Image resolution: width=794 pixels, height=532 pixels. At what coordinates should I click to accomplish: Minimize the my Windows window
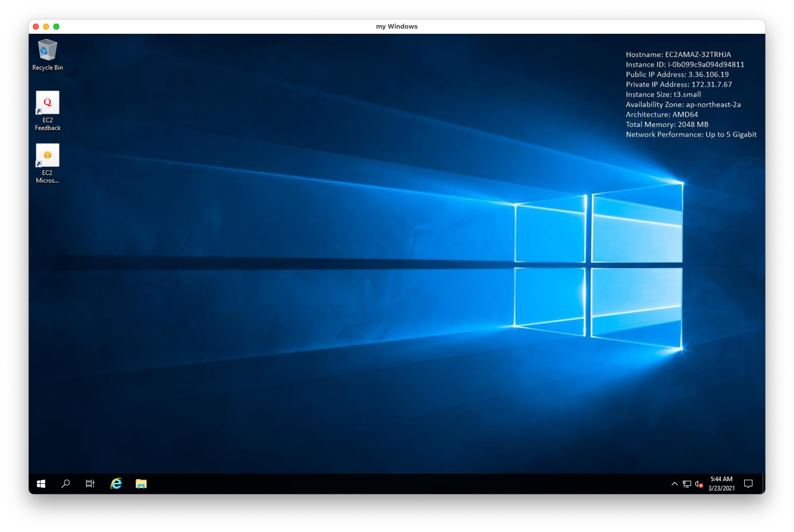coord(46,27)
